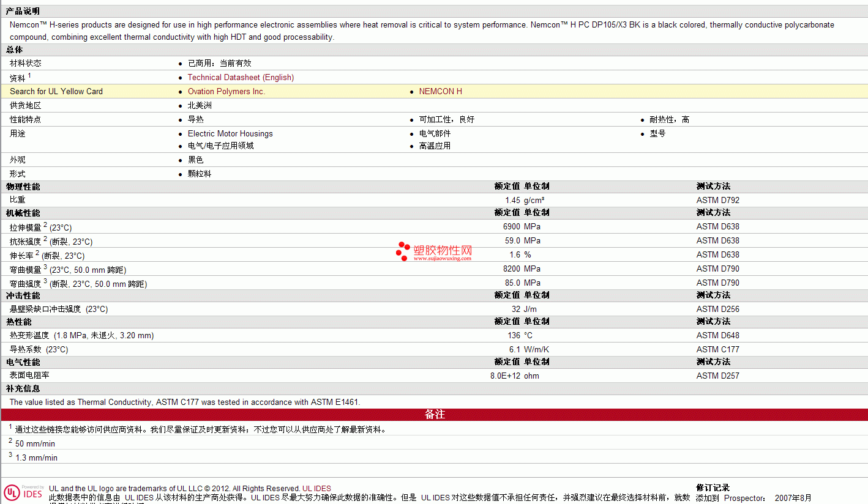The width and height of the screenshot is (868, 504).
Task: Select the 导热 feature entry
Action: pyautogui.click(x=196, y=120)
